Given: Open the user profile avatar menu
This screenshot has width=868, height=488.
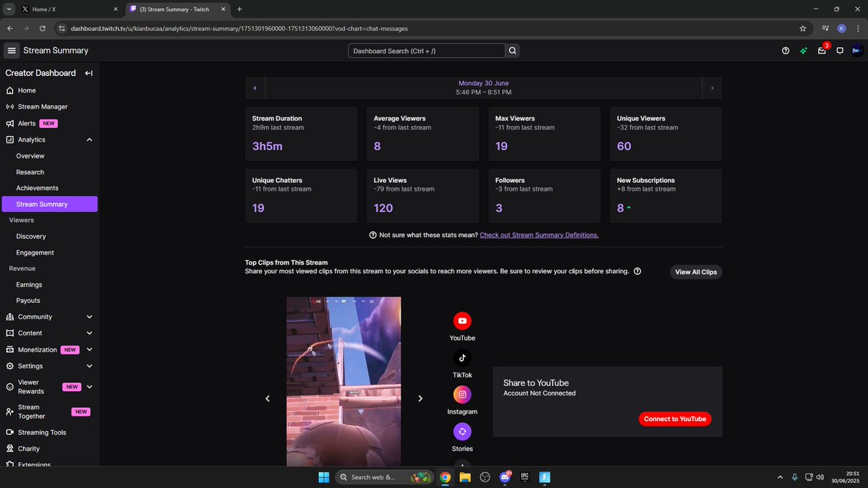Looking at the screenshot, I should [x=857, y=51].
